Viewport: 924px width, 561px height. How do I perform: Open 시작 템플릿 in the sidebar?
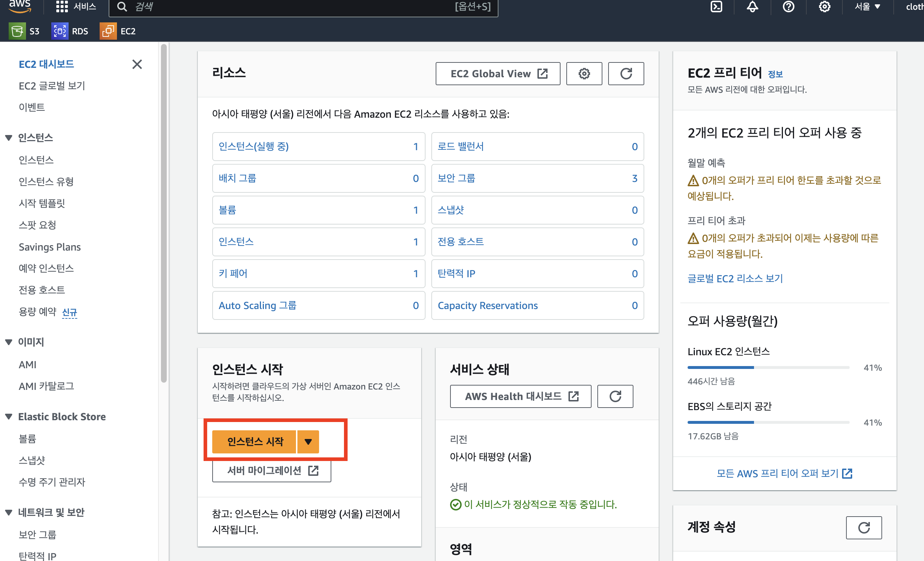42,203
